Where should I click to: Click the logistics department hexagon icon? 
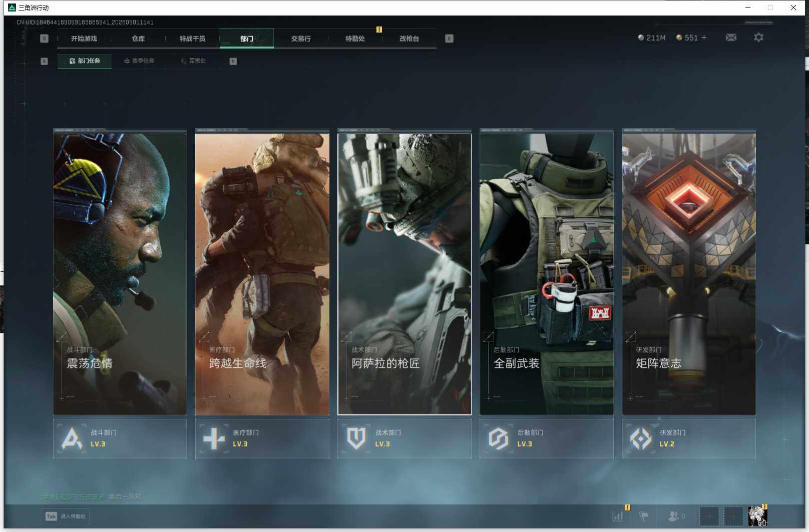[x=498, y=438]
